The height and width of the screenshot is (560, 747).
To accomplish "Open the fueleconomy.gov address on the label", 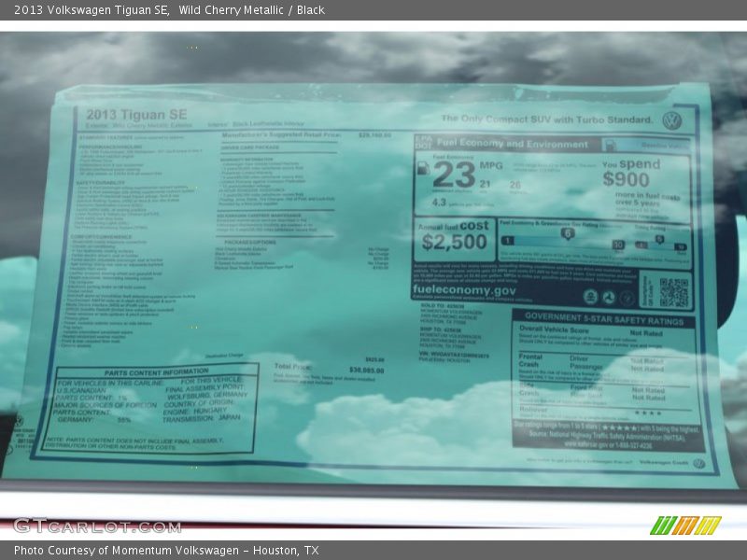I will (464, 290).
